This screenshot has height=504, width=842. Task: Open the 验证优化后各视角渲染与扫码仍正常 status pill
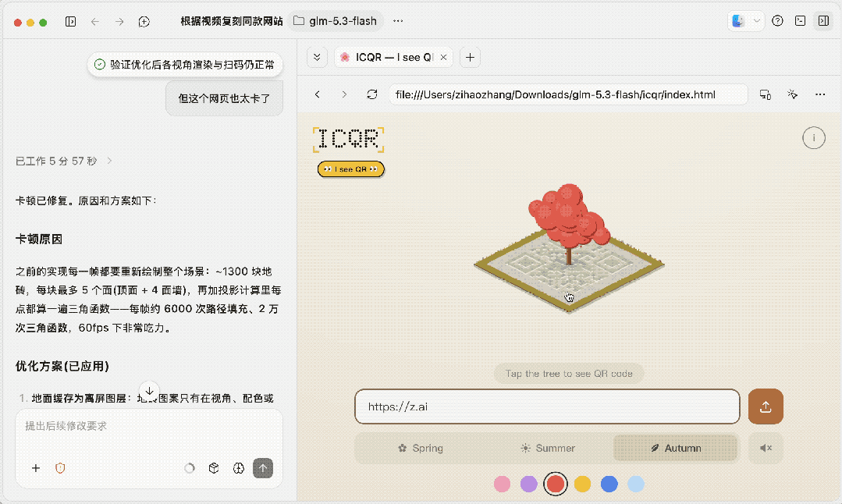tap(185, 65)
